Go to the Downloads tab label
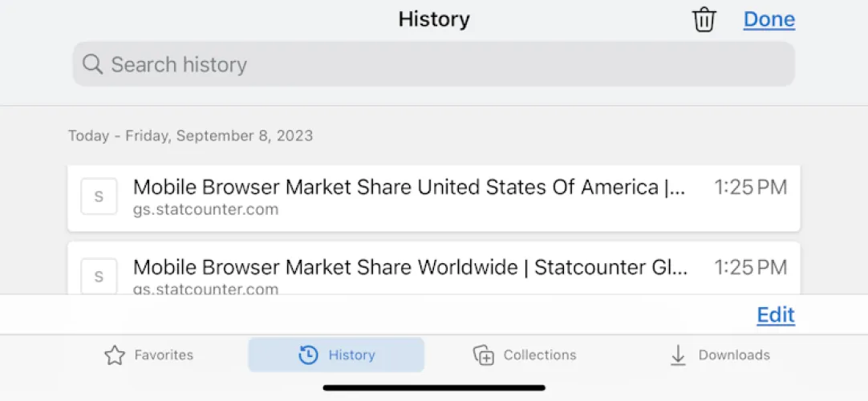This screenshot has height=401, width=868. coord(734,355)
